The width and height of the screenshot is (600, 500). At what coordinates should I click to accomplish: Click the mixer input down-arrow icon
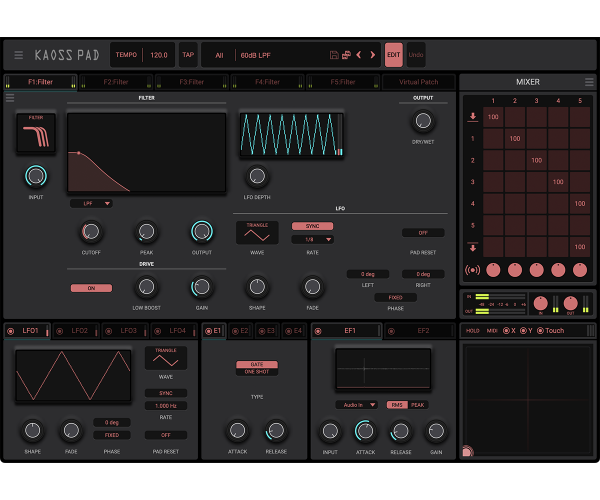coord(472,117)
